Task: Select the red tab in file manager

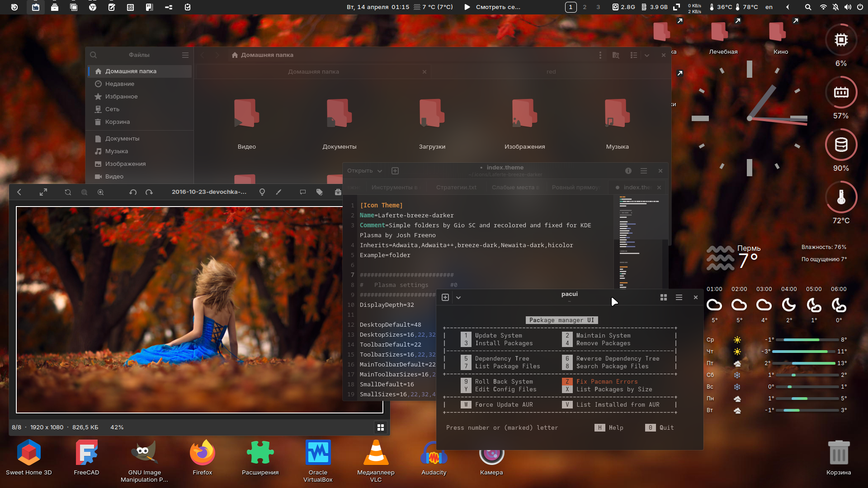Action: (551, 71)
